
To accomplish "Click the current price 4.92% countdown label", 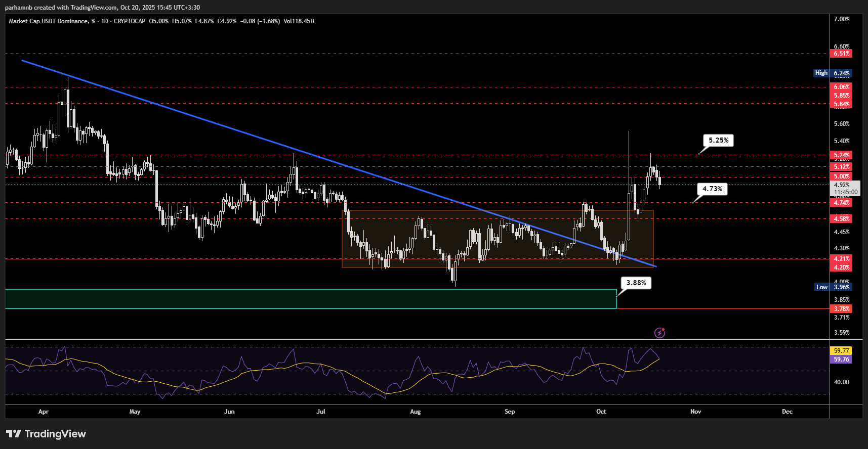I will tap(846, 188).
